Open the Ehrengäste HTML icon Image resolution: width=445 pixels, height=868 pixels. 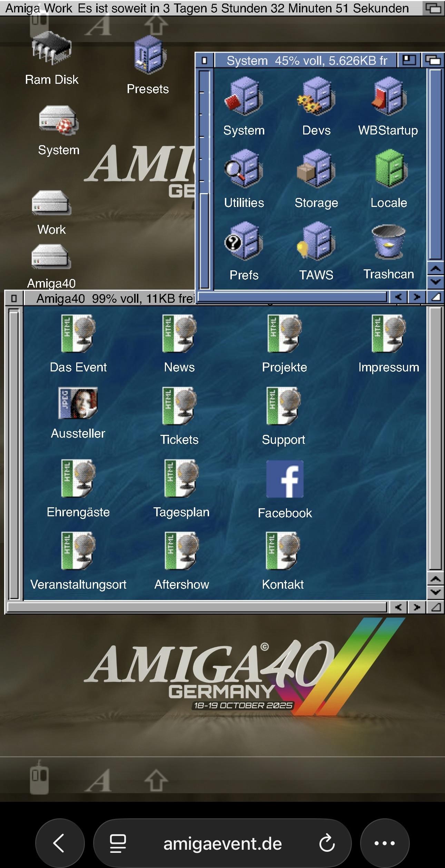pyautogui.click(x=78, y=478)
